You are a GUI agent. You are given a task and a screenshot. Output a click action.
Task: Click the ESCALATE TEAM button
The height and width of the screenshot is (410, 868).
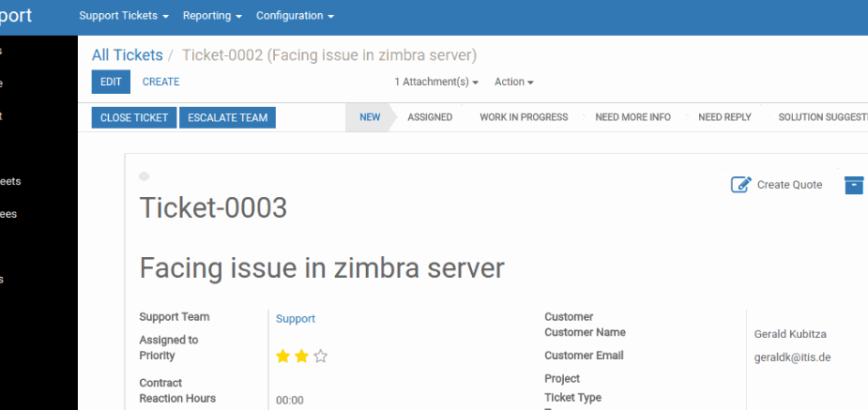click(x=227, y=118)
